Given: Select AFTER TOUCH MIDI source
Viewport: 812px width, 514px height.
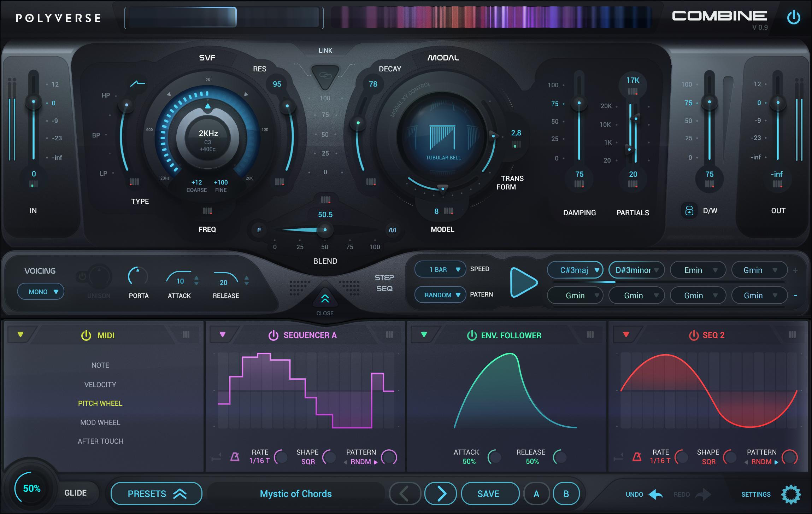Looking at the screenshot, I should point(101,441).
